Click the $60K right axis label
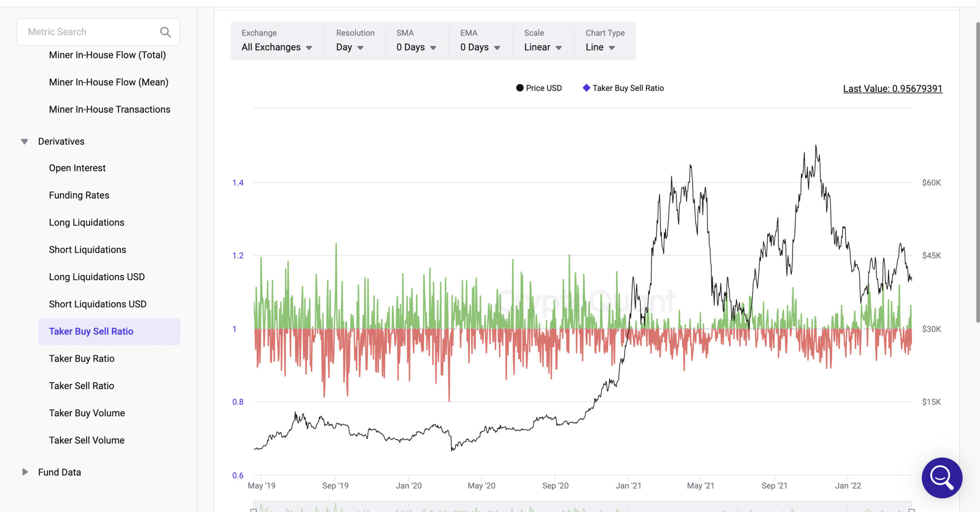Image resolution: width=980 pixels, height=512 pixels. pos(931,183)
